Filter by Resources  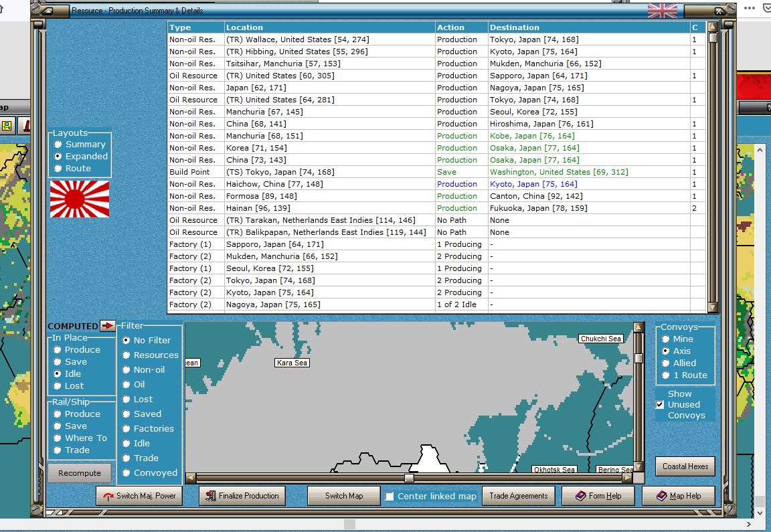pyautogui.click(x=126, y=355)
